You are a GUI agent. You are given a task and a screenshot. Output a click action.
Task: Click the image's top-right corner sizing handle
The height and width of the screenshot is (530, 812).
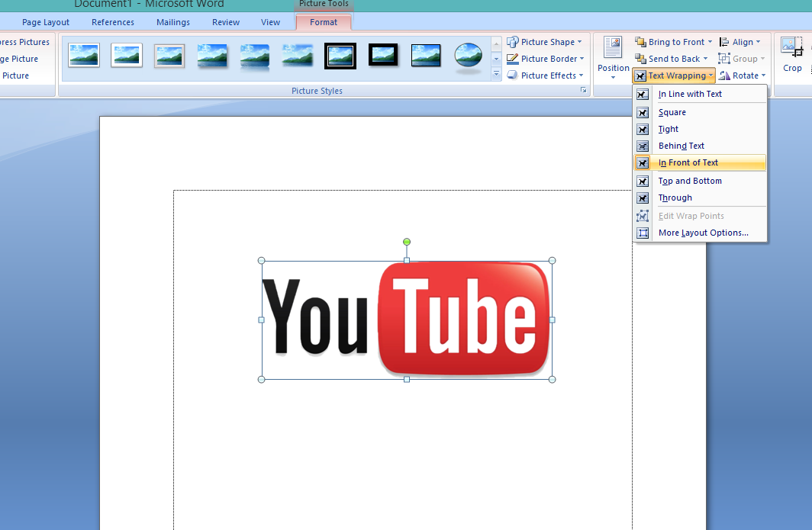tap(552, 261)
